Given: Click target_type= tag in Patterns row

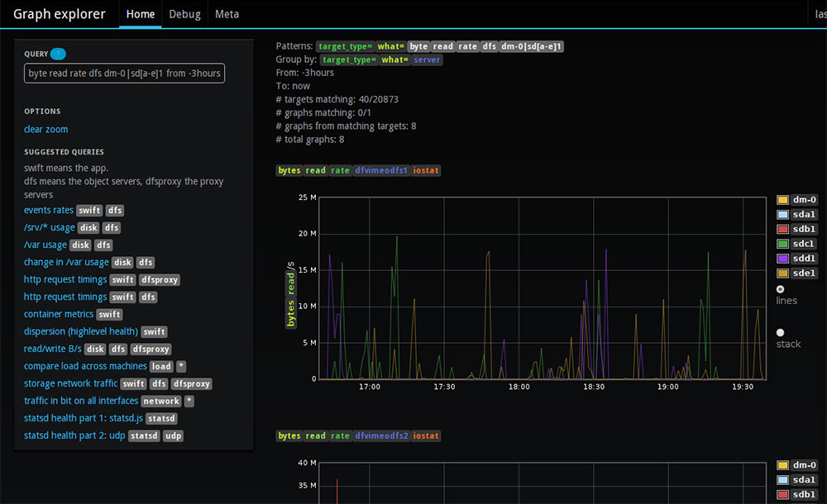Looking at the screenshot, I should 345,46.
